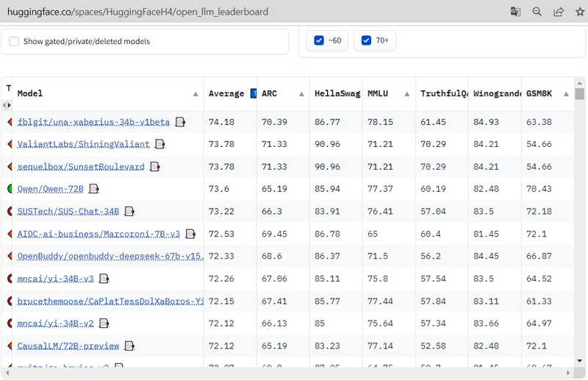This screenshot has width=588, height=380.
Task: Click the type marker beside una-xaberius-34b-v1beta
Action: [10, 121]
